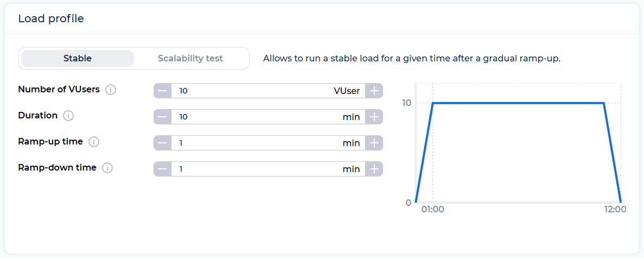This screenshot has width=644, height=258.
Task: Reduce Ramp-up time with minus button
Action: pyautogui.click(x=162, y=143)
